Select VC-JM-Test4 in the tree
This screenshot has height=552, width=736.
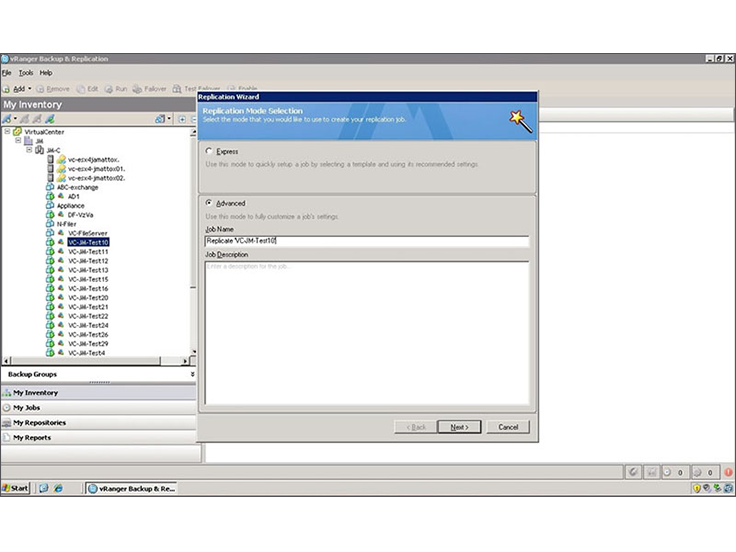(x=87, y=353)
